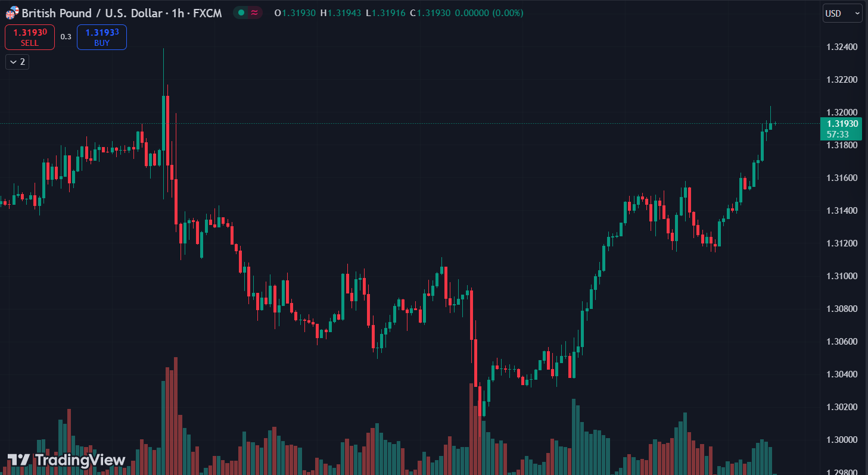
Task: Click the SELL button at 1.31930
Action: (30, 37)
